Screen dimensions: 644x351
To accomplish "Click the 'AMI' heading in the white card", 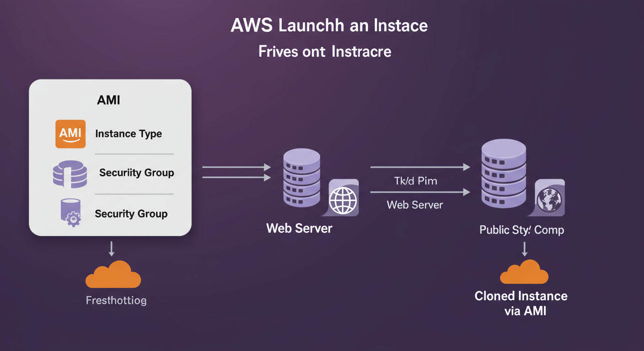I will click(108, 100).
